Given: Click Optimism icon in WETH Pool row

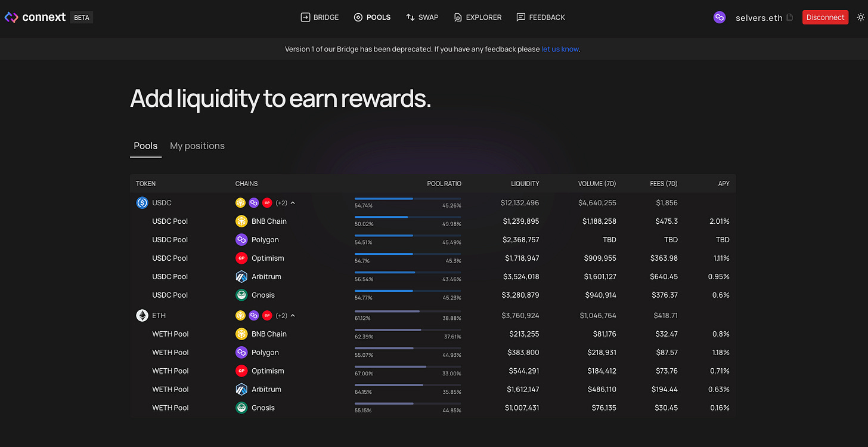Looking at the screenshot, I should pos(241,371).
